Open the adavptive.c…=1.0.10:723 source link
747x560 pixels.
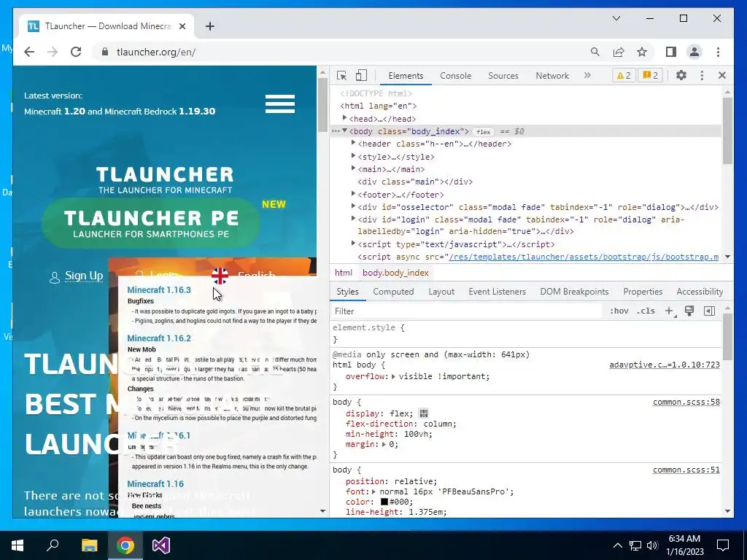665,365
